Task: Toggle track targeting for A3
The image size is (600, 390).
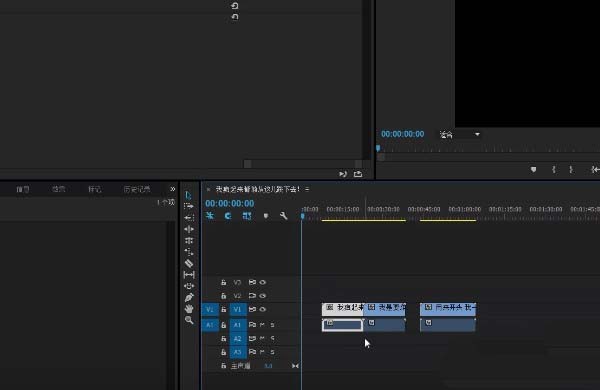Action: point(238,352)
